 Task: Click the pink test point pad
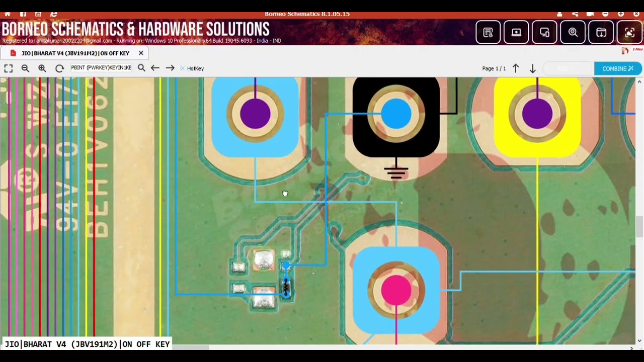click(x=396, y=290)
